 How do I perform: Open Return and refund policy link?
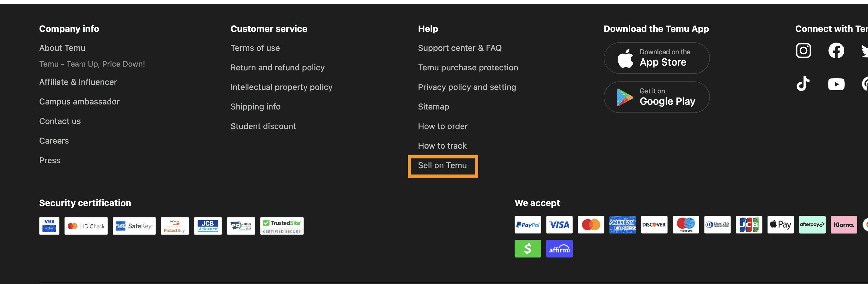pyautogui.click(x=277, y=68)
